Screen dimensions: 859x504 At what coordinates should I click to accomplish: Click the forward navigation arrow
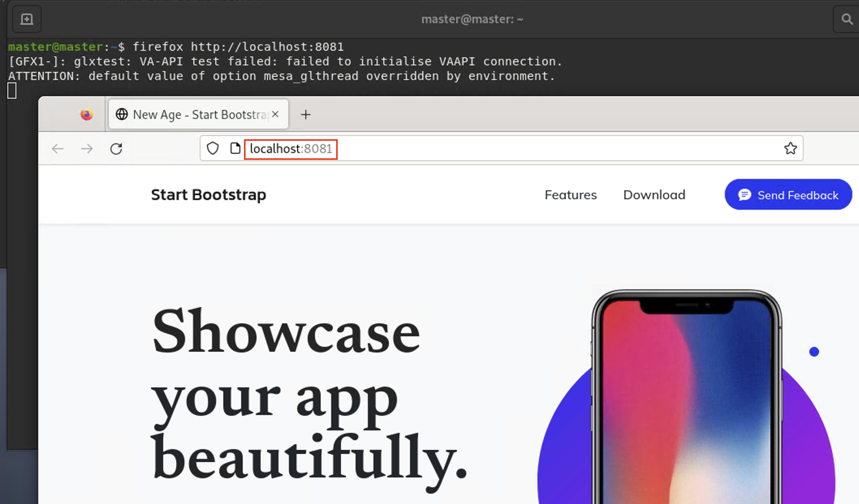(87, 149)
